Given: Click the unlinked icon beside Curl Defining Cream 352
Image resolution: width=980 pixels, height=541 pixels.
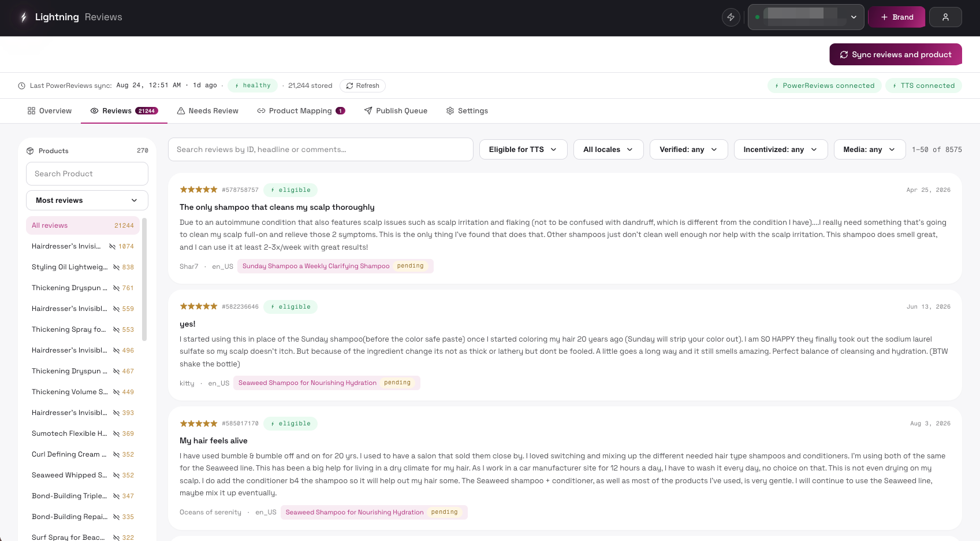Looking at the screenshot, I should [117, 454].
